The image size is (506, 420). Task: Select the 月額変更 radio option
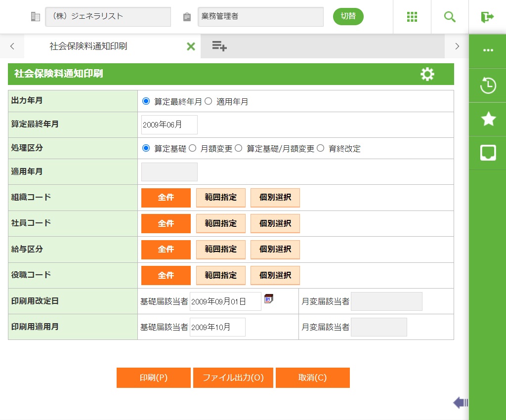(193, 148)
